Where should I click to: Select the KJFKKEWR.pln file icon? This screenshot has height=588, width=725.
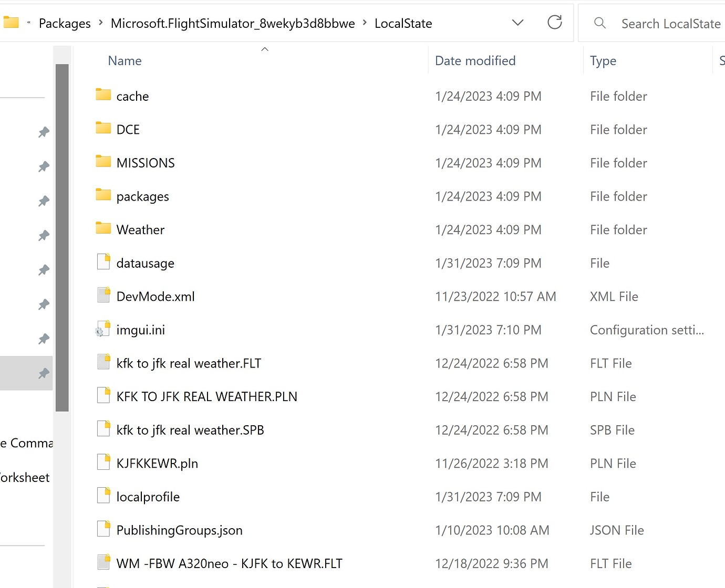103,463
